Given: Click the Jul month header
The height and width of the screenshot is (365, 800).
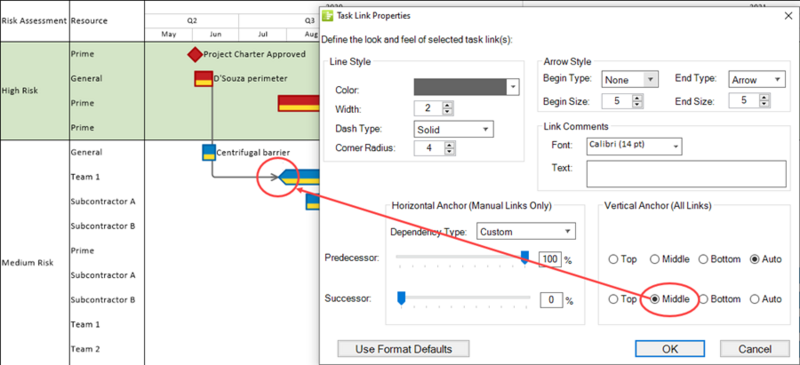Looking at the screenshot, I should point(263,35).
